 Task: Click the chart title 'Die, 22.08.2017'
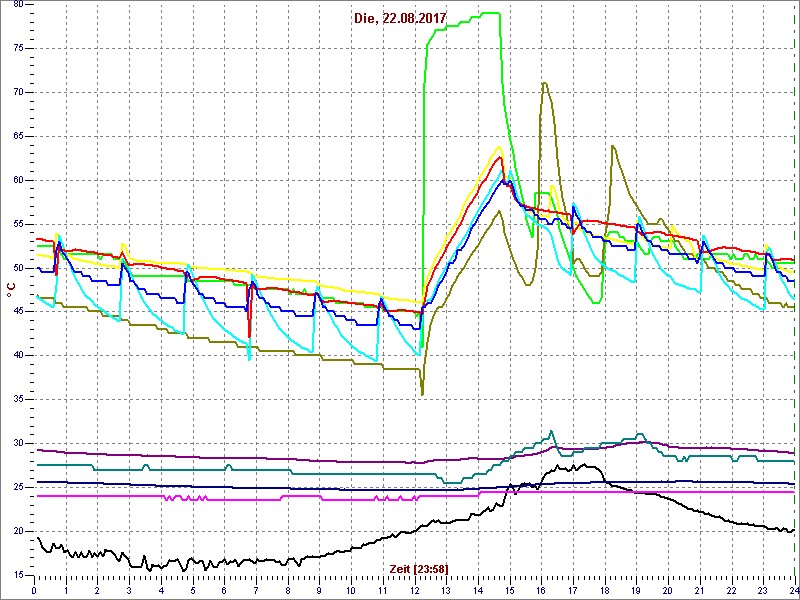pyautogui.click(x=401, y=18)
